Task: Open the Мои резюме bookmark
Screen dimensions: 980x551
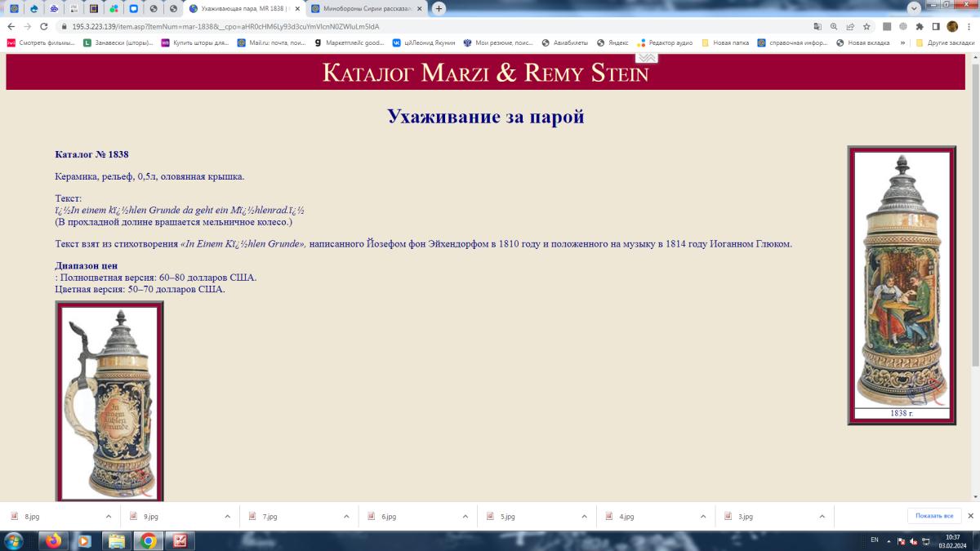Action: pos(499,42)
